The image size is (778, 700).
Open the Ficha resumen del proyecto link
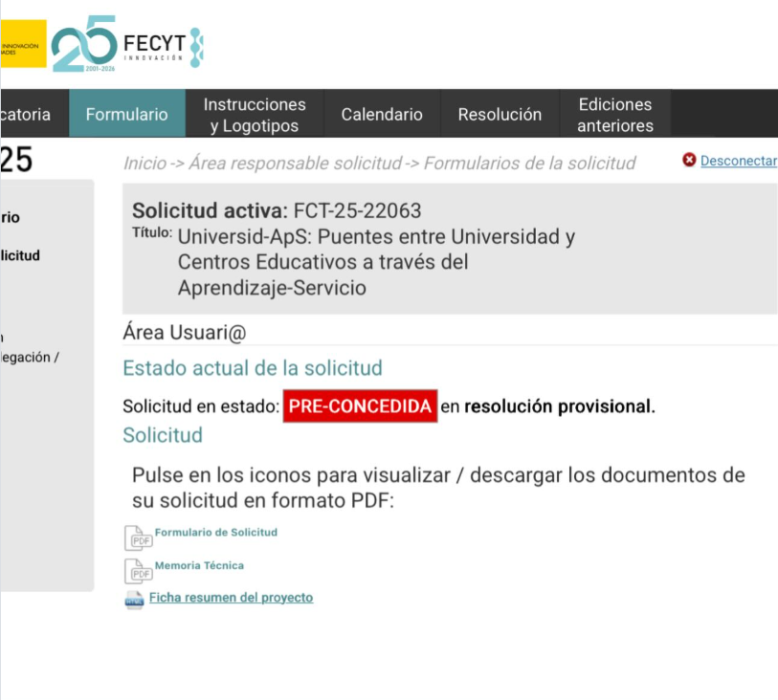[x=231, y=598]
